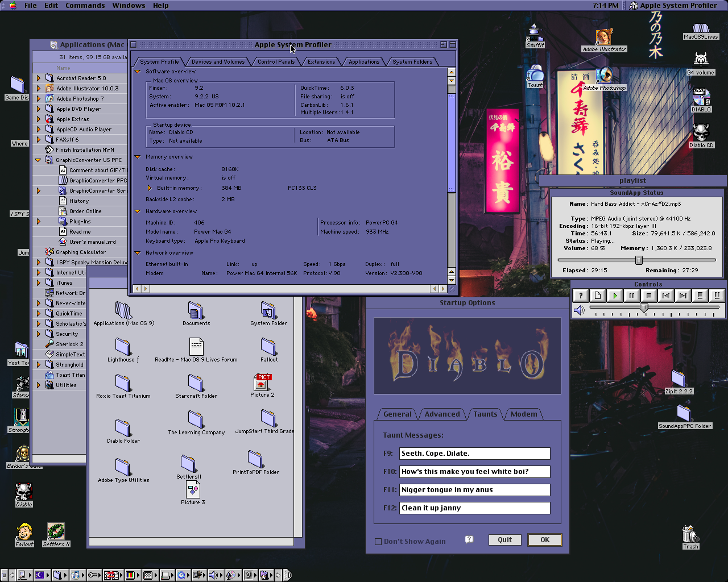The width and height of the screenshot is (728, 582).
Task: Open the Commands menu
Action: click(x=85, y=5)
